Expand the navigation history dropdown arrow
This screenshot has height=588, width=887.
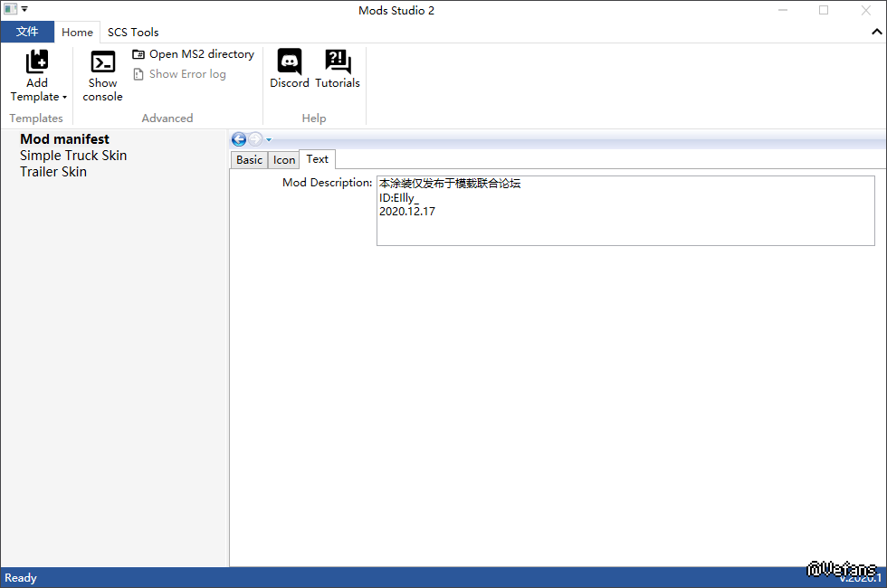coord(269,139)
